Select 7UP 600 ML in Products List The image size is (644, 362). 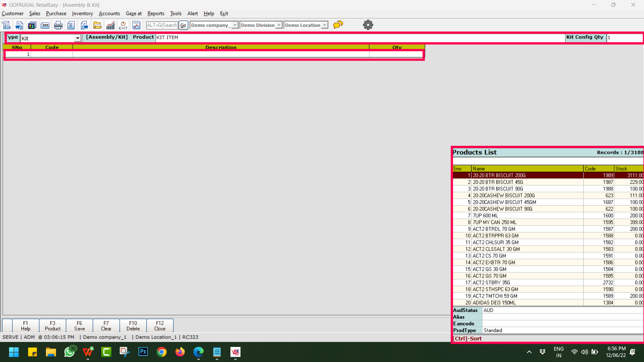click(x=485, y=216)
